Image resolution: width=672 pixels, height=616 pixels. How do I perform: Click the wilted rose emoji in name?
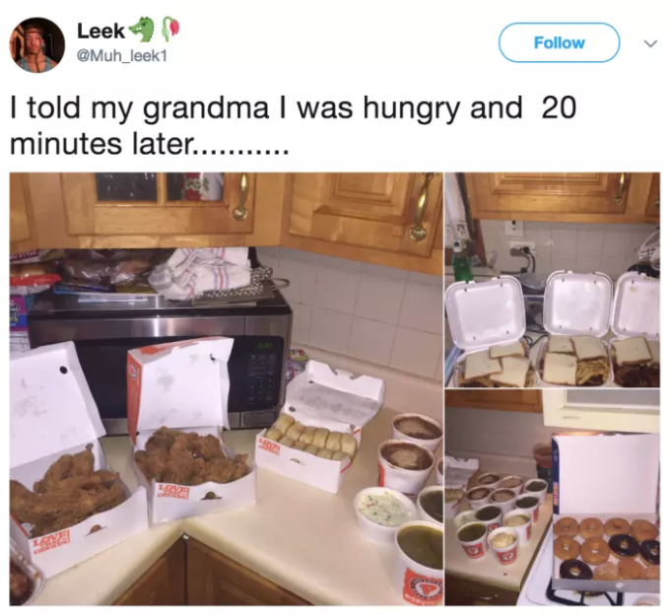(169, 30)
